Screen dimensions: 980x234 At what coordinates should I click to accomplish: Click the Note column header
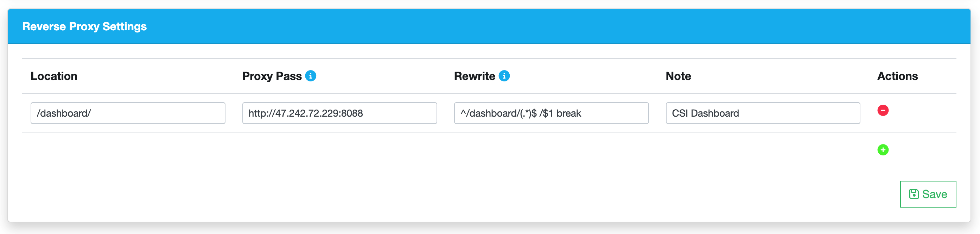coord(678,76)
